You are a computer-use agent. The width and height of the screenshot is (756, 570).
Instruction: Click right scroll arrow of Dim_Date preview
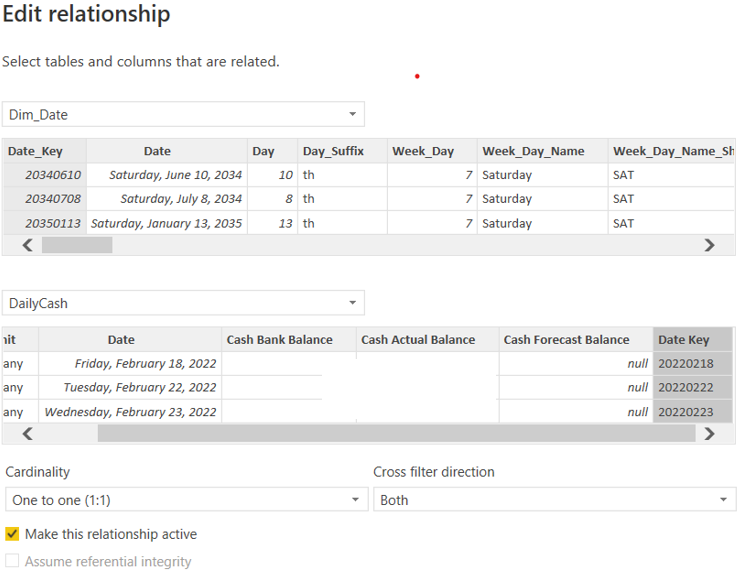click(709, 245)
